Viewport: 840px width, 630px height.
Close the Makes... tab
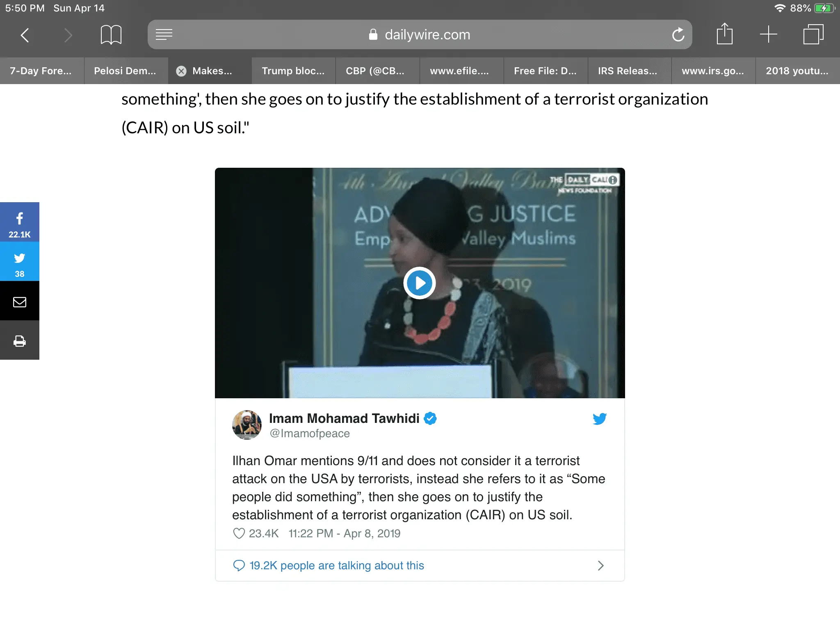tap(181, 71)
